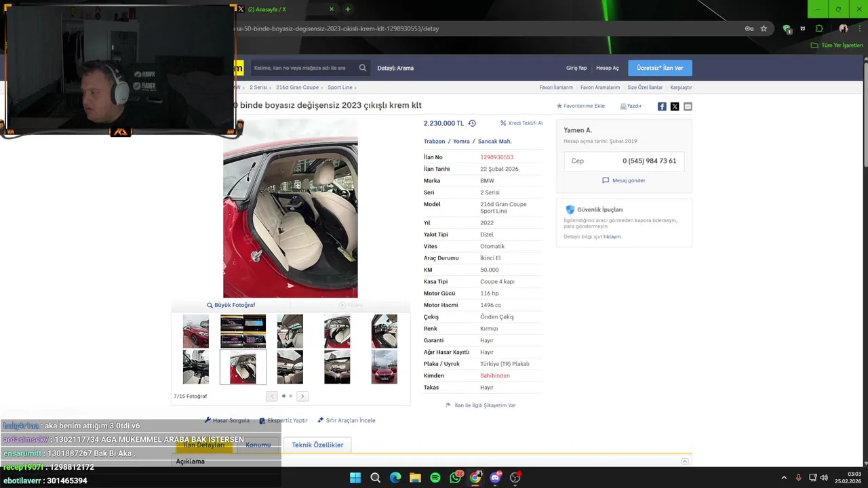This screenshot has height=488, width=868.
Task: Go to previous thumbnail page
Action: [272, 396]
